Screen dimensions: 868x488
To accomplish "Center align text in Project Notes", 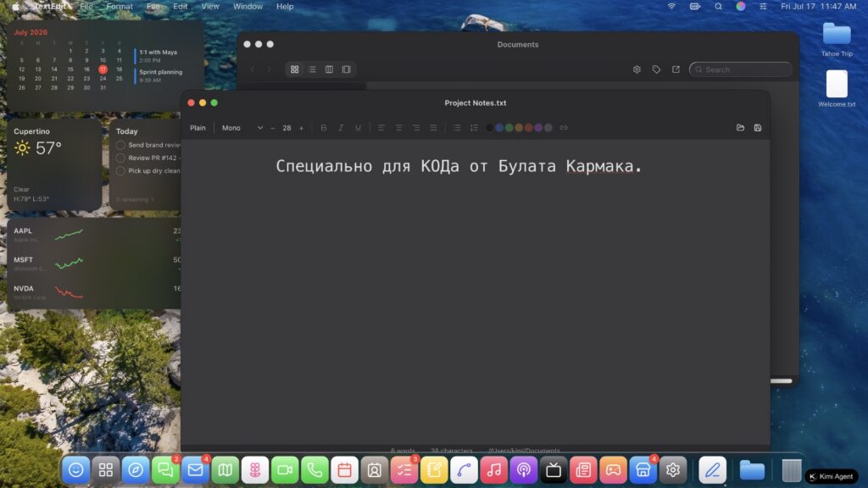I will coord(398,128).
